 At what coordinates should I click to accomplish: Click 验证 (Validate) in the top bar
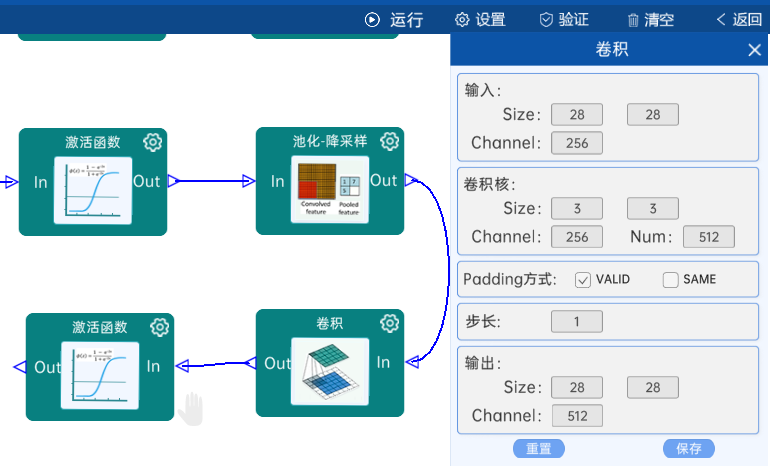[564, 20]
